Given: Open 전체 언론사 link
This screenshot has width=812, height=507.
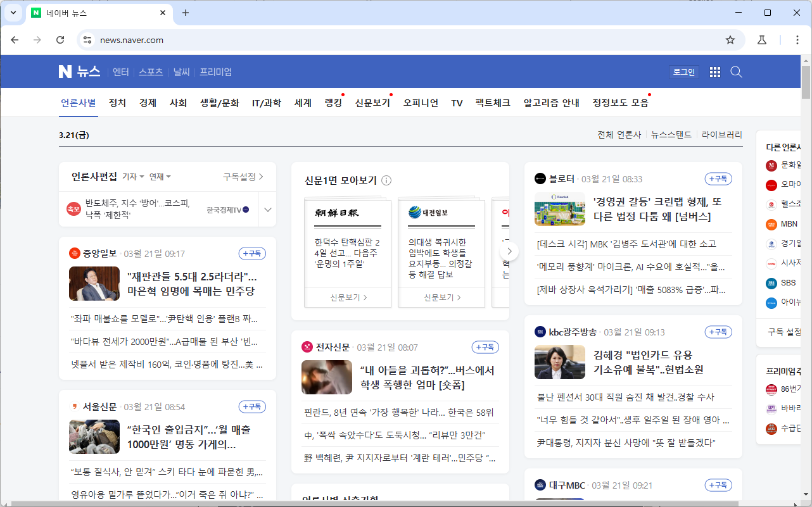Looking at the screenshot, I should 619,135.
